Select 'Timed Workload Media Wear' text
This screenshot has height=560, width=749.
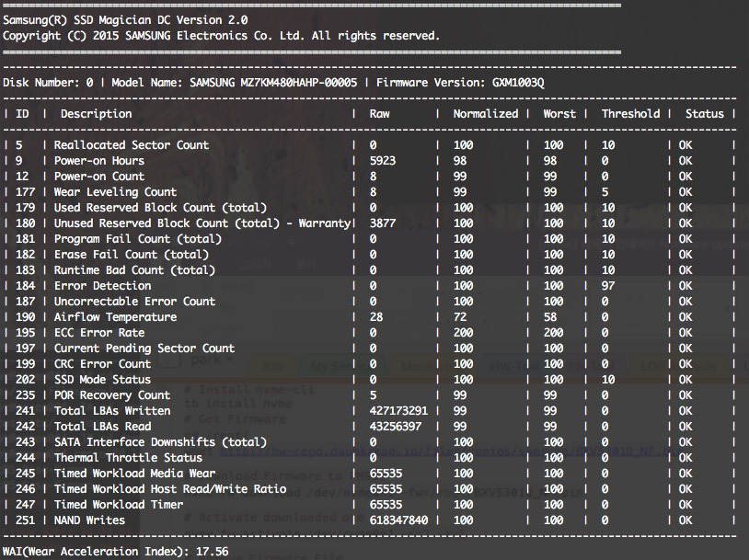(x=134, y=474)
